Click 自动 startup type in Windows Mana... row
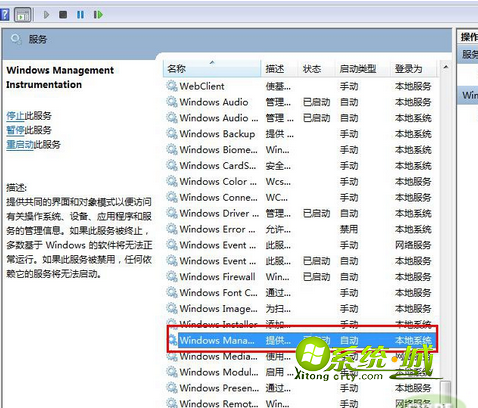This screenshot has width=478, height=408. tap(349, 340)
